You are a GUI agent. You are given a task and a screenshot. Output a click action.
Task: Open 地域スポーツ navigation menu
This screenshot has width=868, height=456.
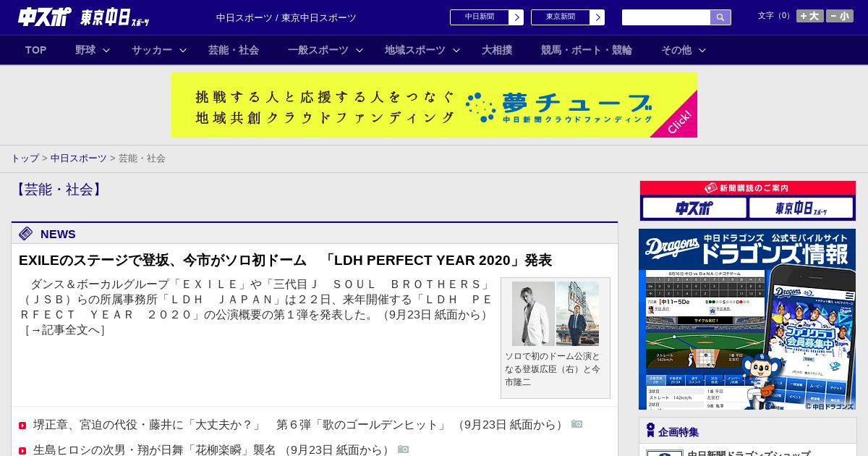[415, 50]
